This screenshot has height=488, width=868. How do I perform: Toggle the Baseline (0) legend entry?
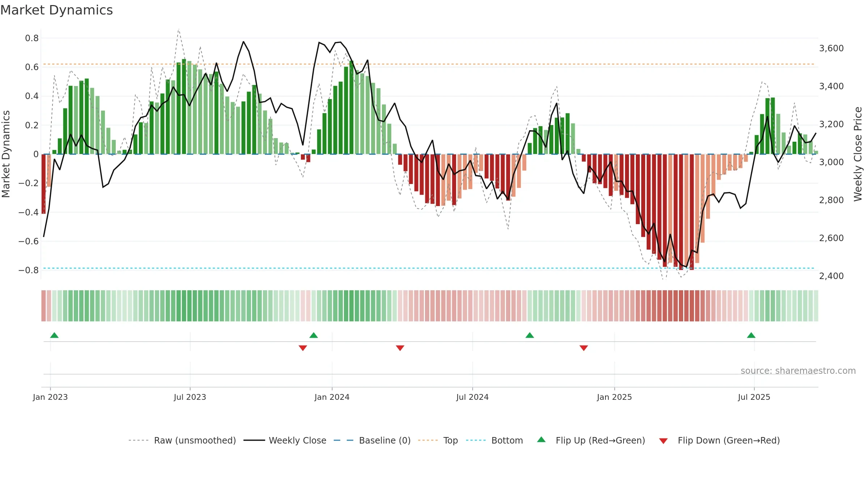click(x=372, y=440)
